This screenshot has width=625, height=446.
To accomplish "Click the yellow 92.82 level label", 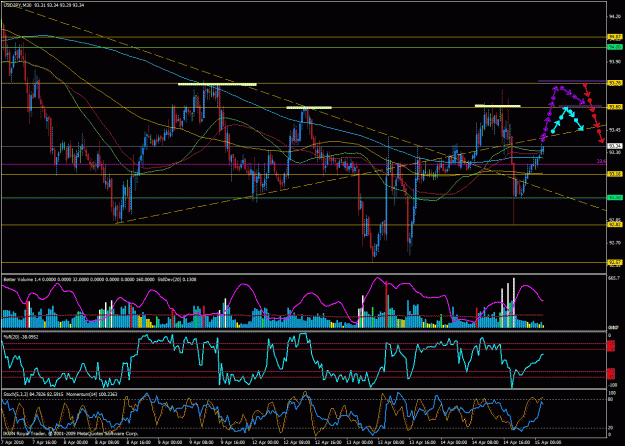I will [613, 224].
